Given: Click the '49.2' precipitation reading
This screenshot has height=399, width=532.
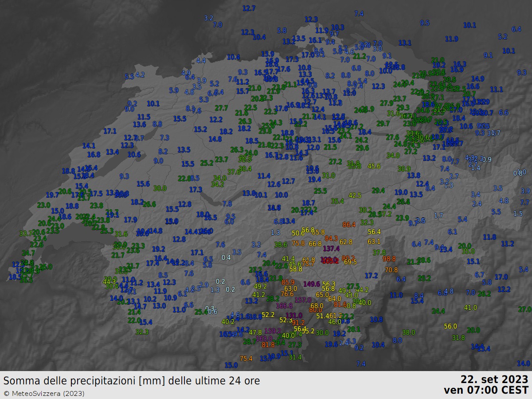Looking at the screenshot, I should (260, 286).
